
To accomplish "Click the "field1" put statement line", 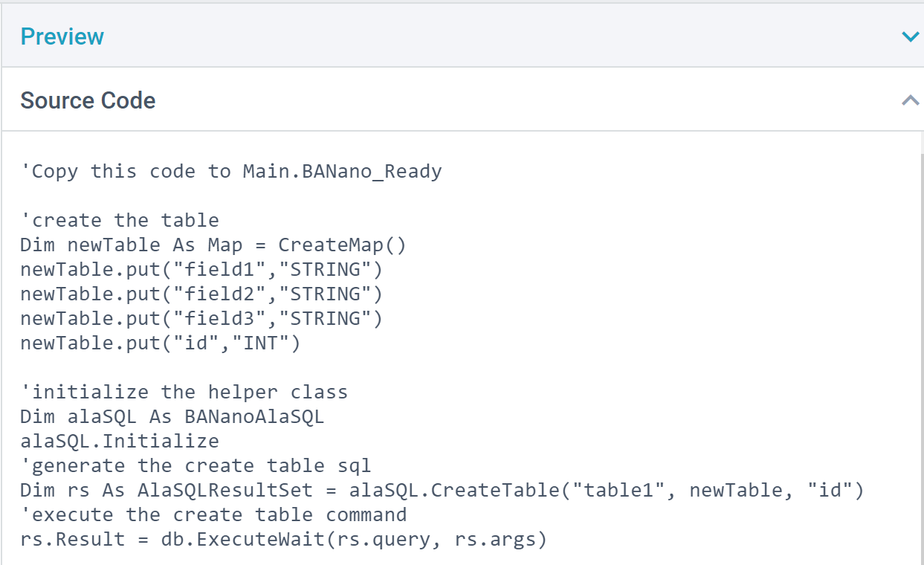I will [201, 270].
